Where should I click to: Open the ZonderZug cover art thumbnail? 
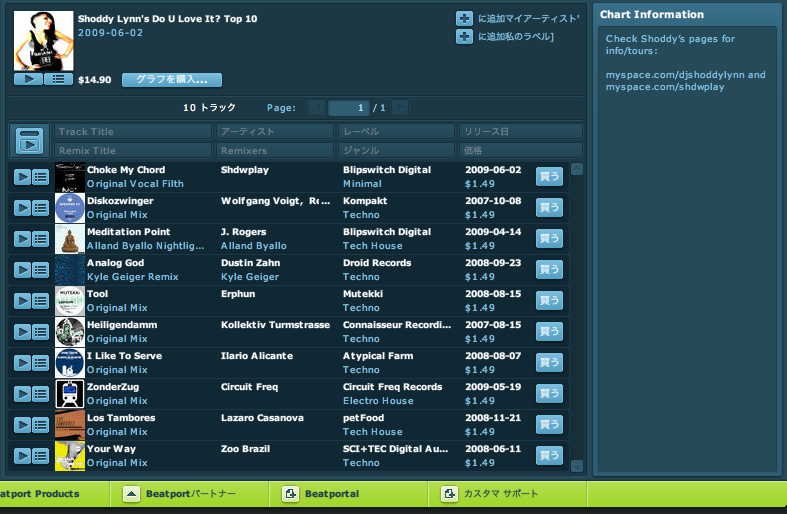[x=69, y=394]
